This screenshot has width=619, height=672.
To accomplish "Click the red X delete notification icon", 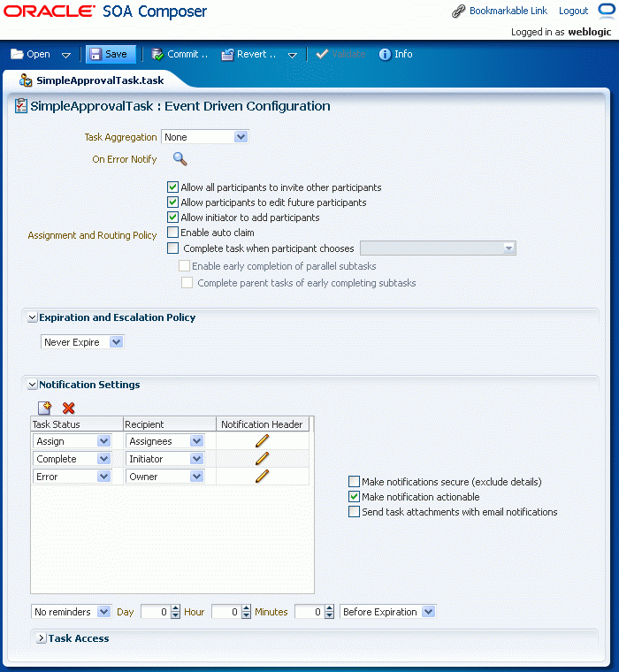I will pos(69,408).
